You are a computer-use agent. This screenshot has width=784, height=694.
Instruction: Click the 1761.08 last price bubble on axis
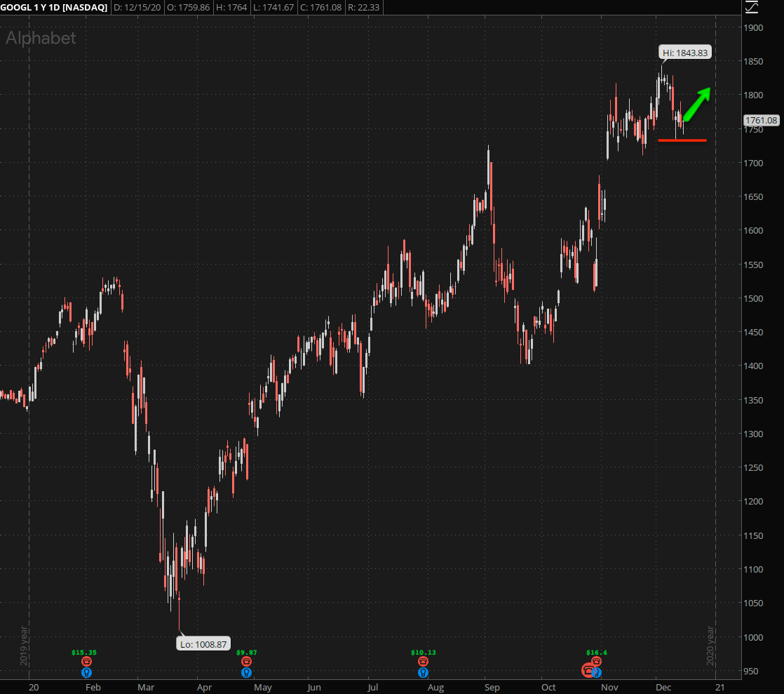tap(762, 120)
